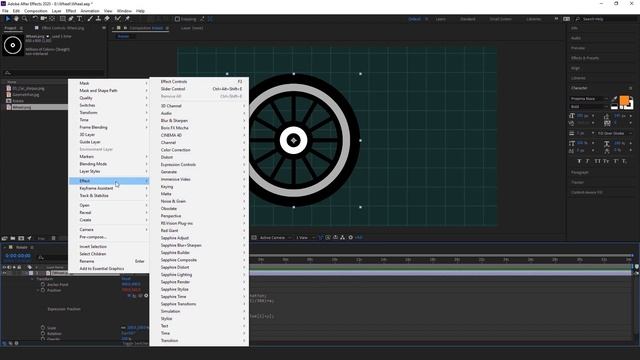
Task: Open font family dropdown
Action: (589, 99)
